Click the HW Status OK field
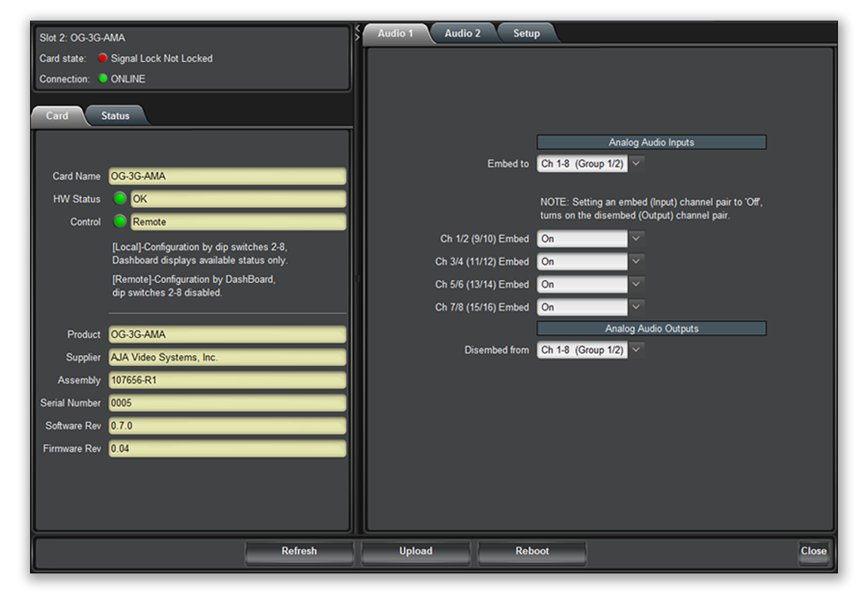 238,199
